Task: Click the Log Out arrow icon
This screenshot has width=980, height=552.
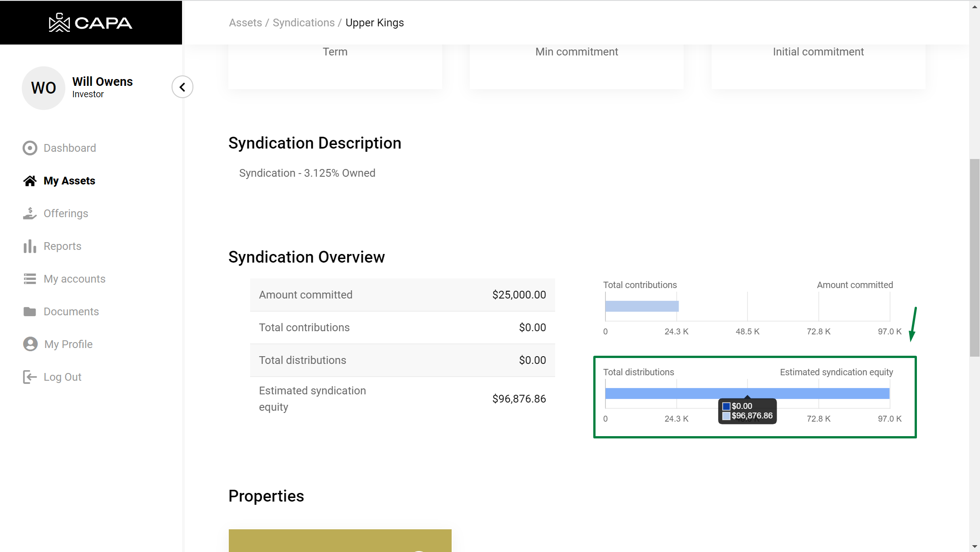Action: click(x=30, y=377)
